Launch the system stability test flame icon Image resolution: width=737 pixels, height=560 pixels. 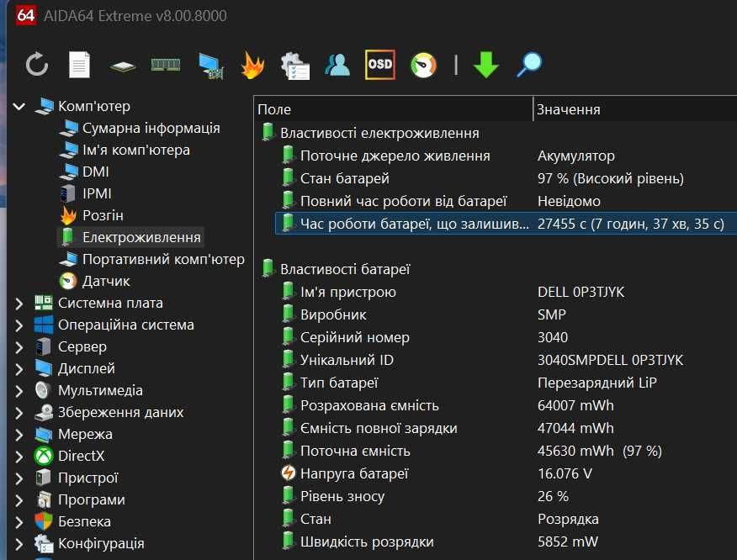point(252,65)
